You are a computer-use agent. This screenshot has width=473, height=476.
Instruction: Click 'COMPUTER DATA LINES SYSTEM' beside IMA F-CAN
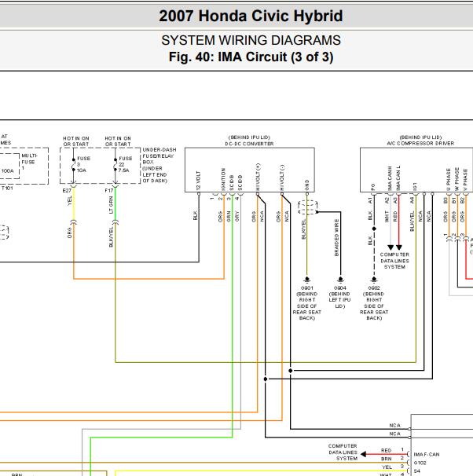pyautogui.click(x=343, y=452)
